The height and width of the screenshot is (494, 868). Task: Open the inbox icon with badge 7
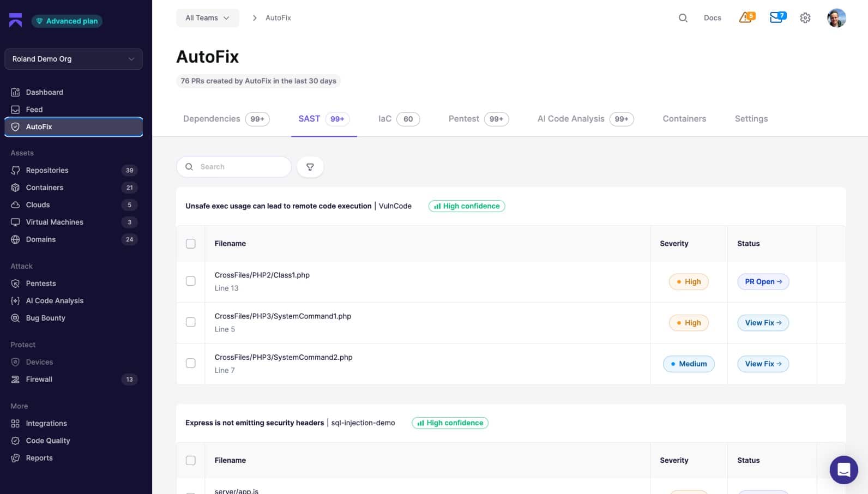pos(777,17)
